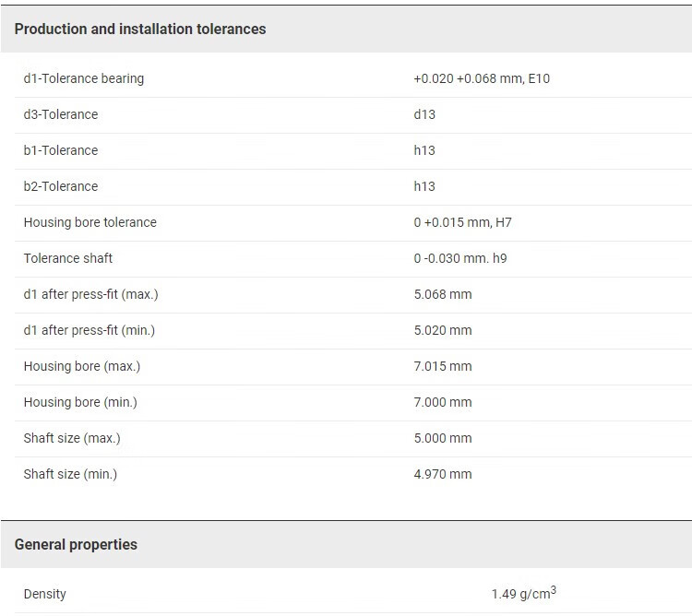Select the 7.000 mm housing bore value
692x616 pixels.
[x=442, y=402]
